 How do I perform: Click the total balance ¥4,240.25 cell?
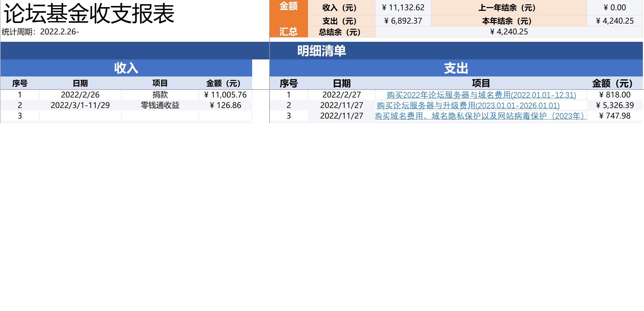click(x=509, y=32)
